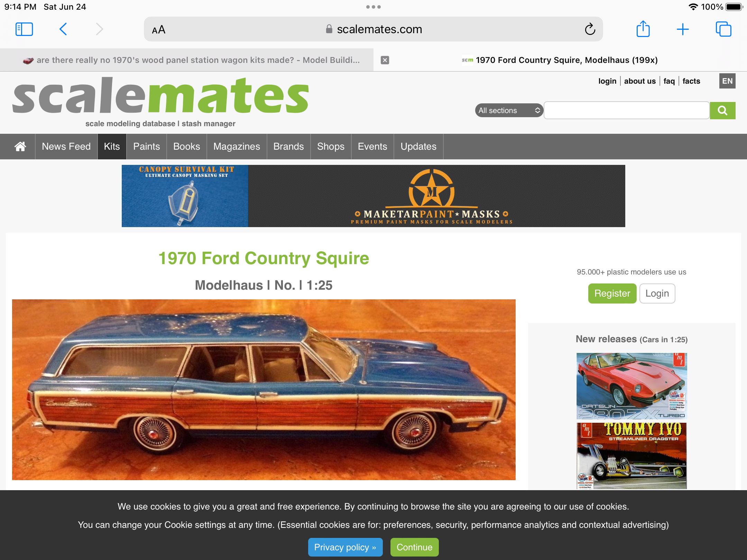Click the green search magnifier button
Image resolution: width=747 pixels, height=560 pixels.
point(722,110)
